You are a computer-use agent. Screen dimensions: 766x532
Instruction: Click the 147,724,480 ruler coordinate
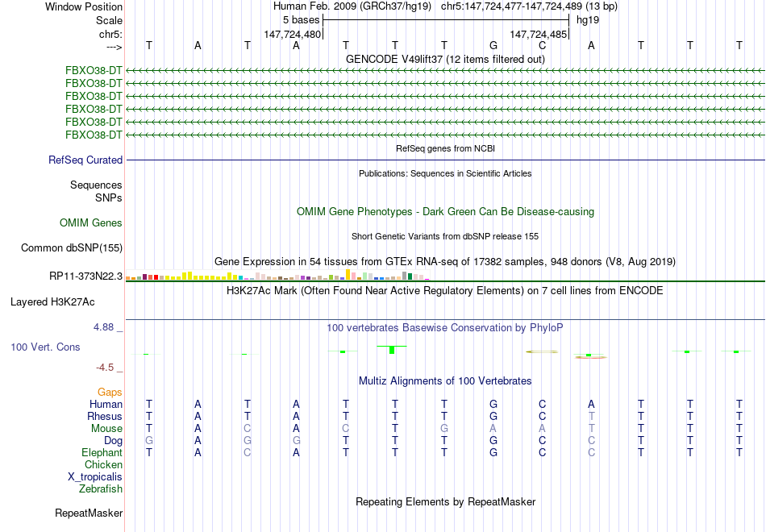(x=292, y=34)
